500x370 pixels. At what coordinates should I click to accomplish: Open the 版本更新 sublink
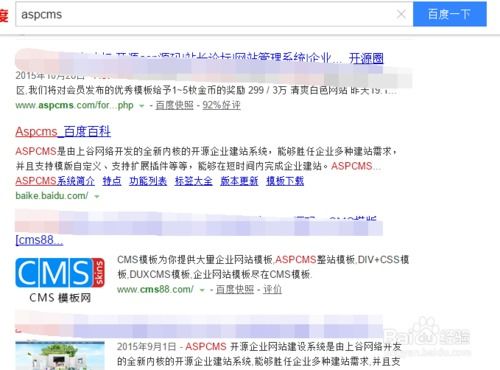pos(239,181)
